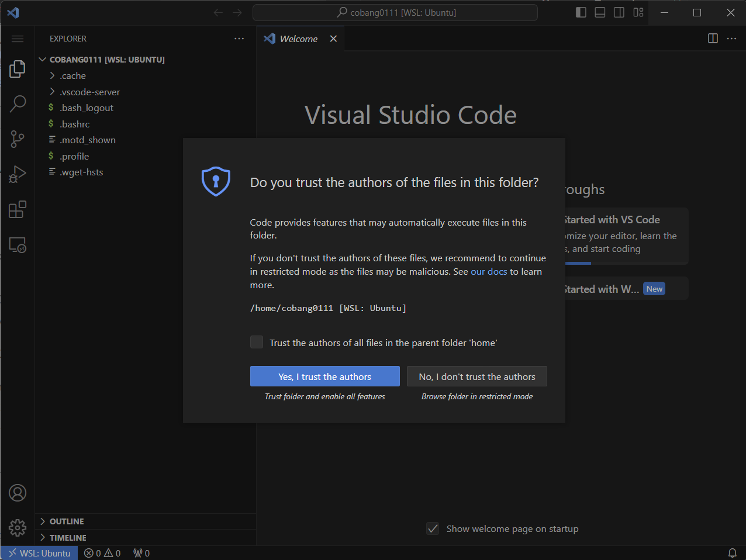Open the 'our docs' link
The height and width of the screenshot is (560, 746).
click(489, 271)
